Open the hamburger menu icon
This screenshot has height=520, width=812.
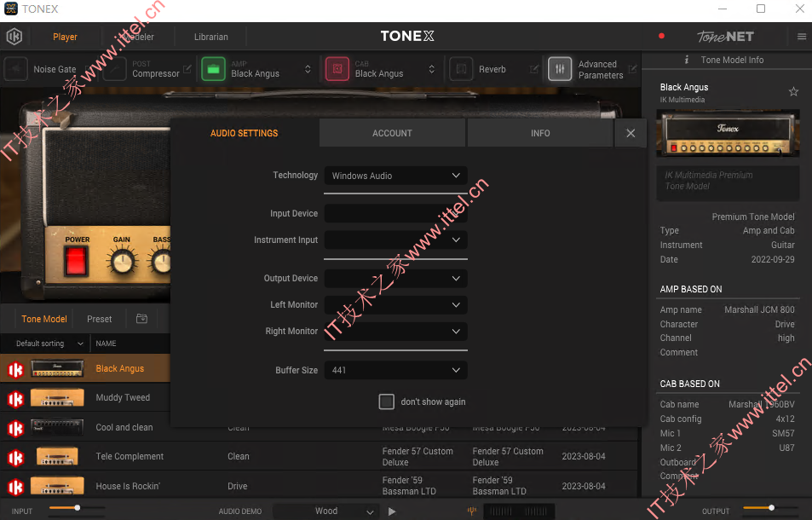pyautogui.click(x=802, y=37)
